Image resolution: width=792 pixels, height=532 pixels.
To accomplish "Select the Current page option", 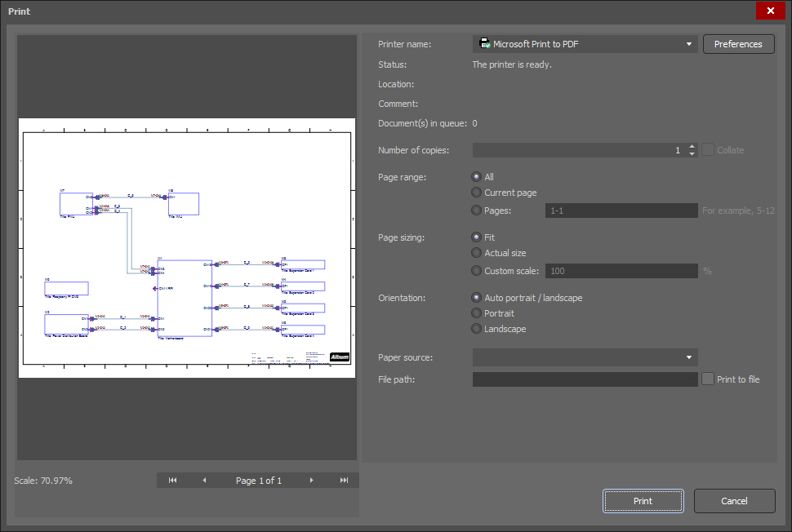I will point(476,192).
